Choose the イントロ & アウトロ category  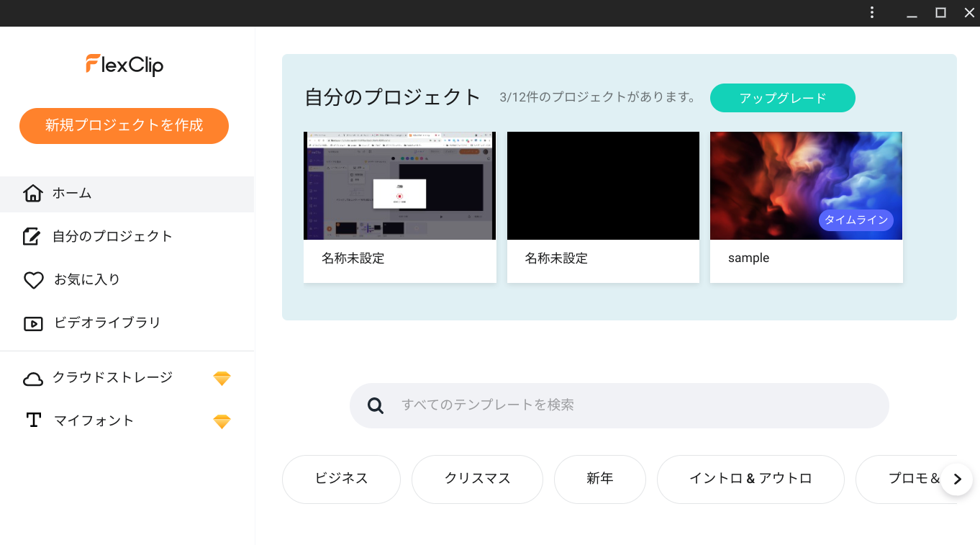pyautogui.click(x=750, y=479)
